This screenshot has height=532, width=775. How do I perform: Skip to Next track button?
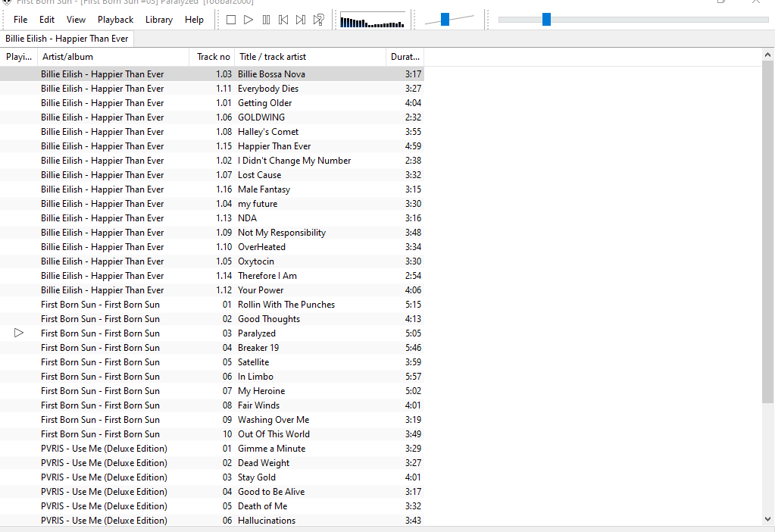tap(301, 20)
